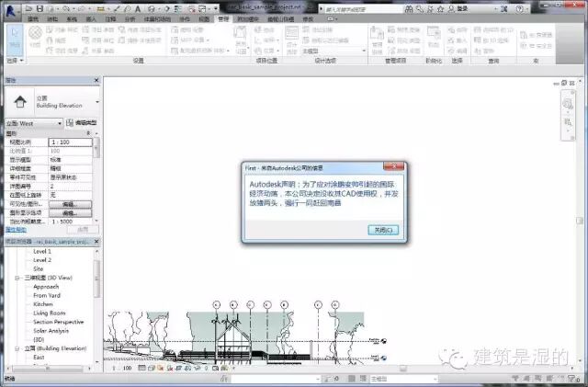
Task: Toggle Show Crop Region in view control bar
Action: coord(187,369)
